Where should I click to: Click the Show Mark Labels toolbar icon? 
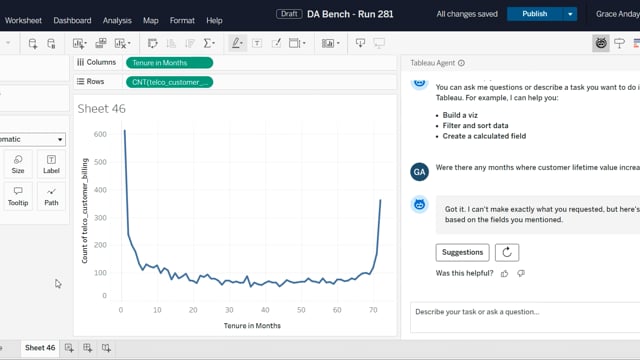[257, 43]
